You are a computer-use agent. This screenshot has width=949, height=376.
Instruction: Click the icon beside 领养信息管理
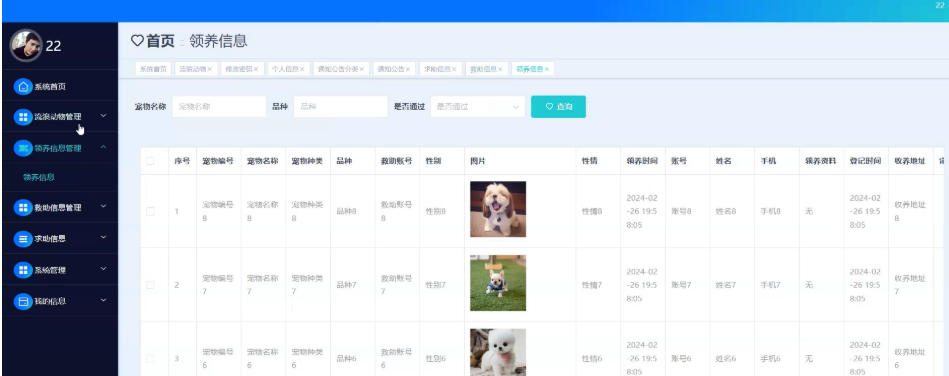23,148
